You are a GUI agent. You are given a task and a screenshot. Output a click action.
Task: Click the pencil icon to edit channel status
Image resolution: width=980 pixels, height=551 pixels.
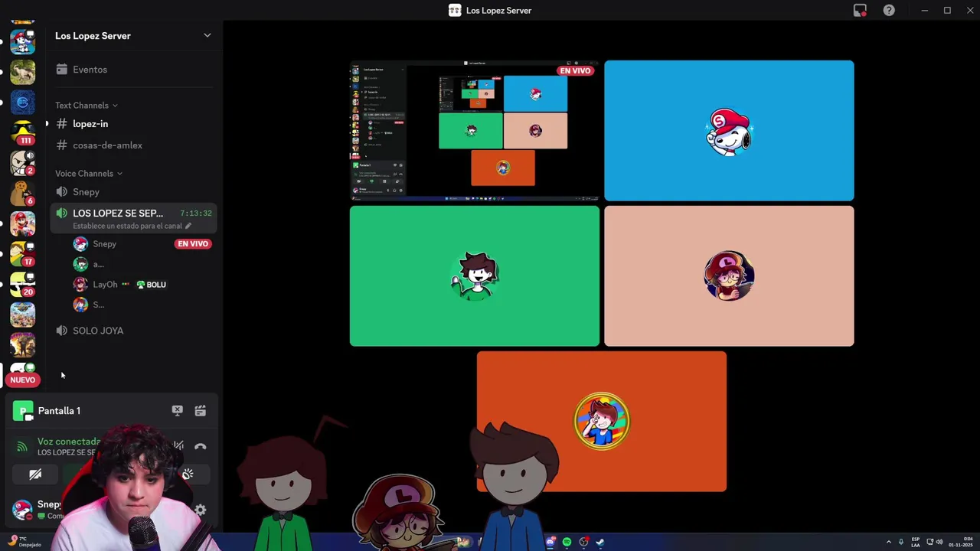pyautogui.click(x=188, y=226)
